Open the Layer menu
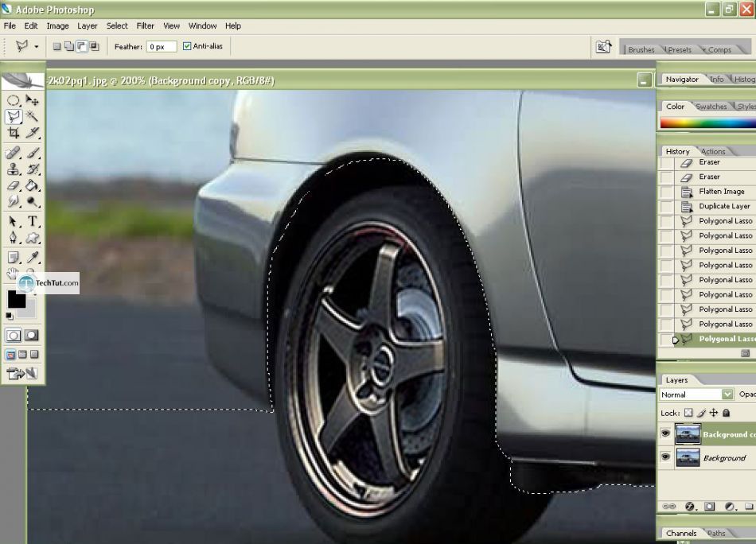756x544 pixels. (x=88, y=26)
